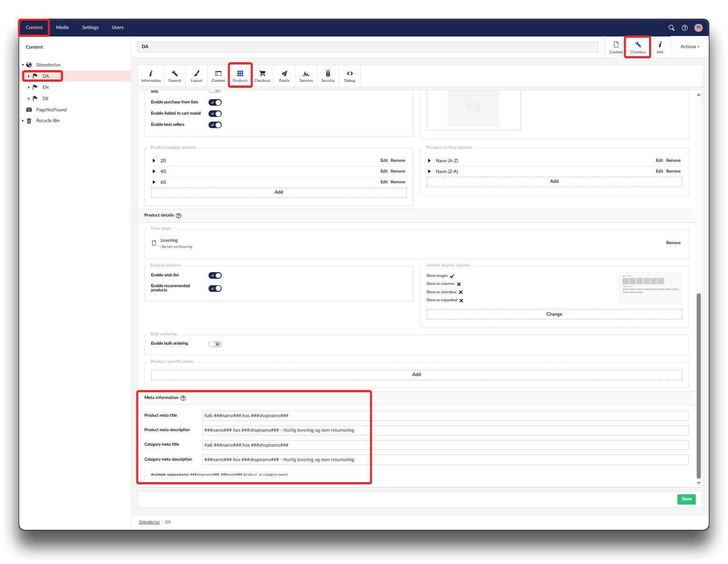Remove the Levering trust page
The width and height of the screenshot is (728, 564).
coord(673,243)
